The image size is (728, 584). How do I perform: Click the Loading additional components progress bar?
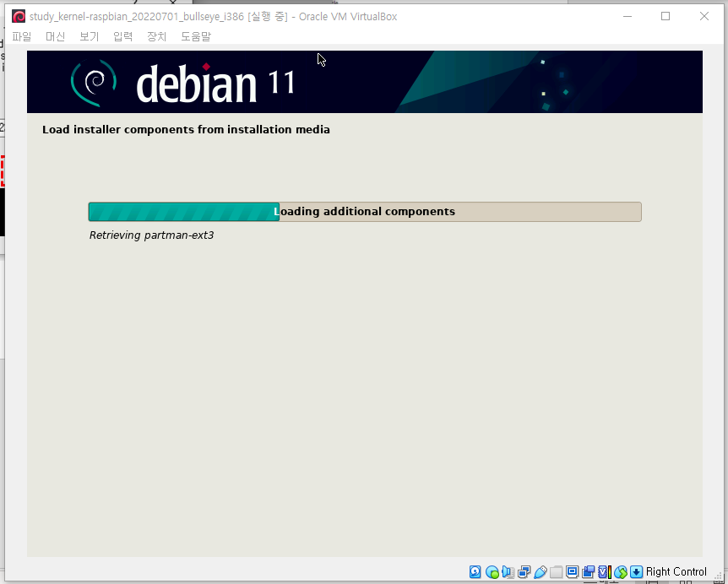tap(364, 212)
